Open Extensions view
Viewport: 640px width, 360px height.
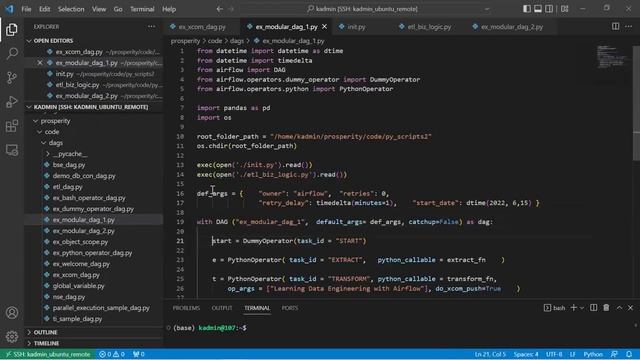tap(12, 126)
